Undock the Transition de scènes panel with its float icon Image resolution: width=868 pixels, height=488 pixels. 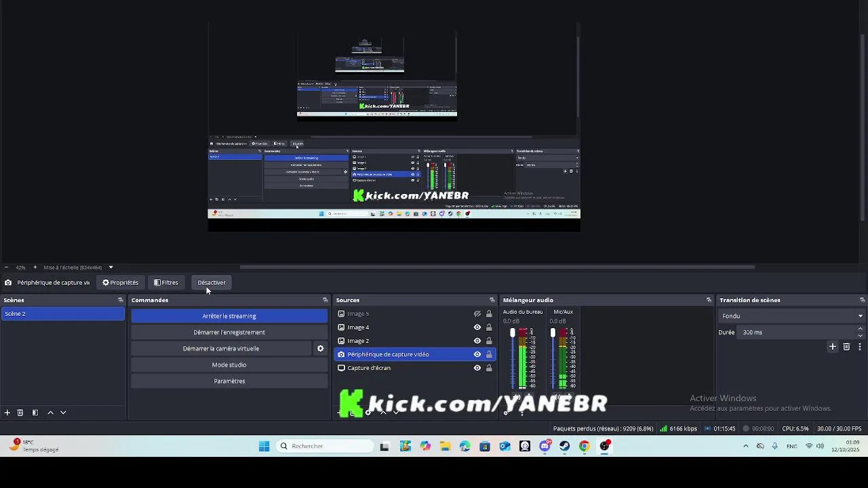pos(863,300)
